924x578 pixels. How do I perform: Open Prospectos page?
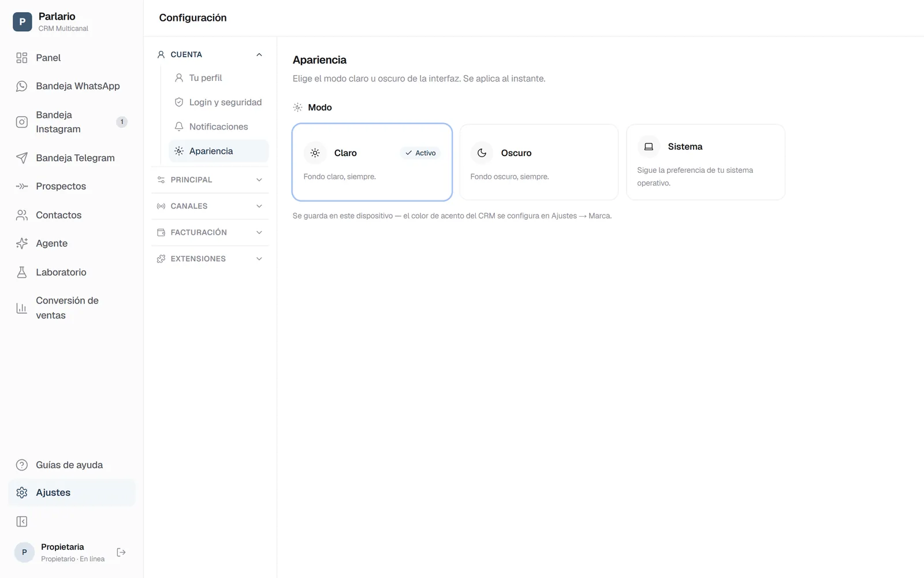tap(72, 186)
